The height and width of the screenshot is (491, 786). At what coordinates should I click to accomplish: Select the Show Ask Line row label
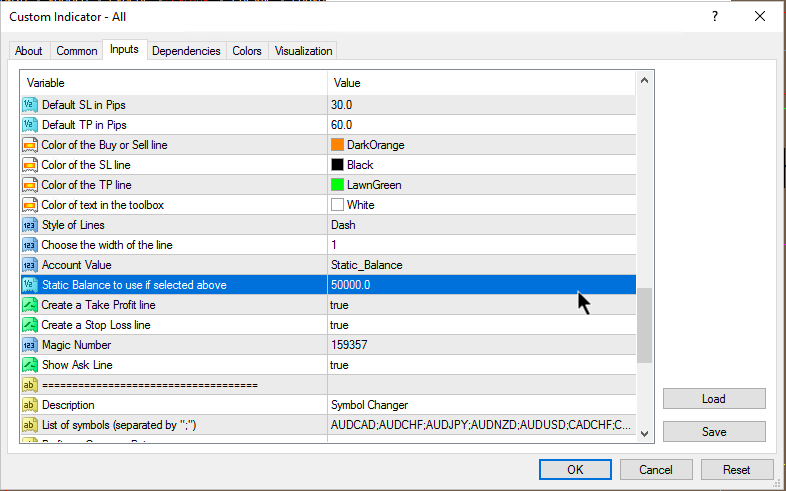(77, 365)
